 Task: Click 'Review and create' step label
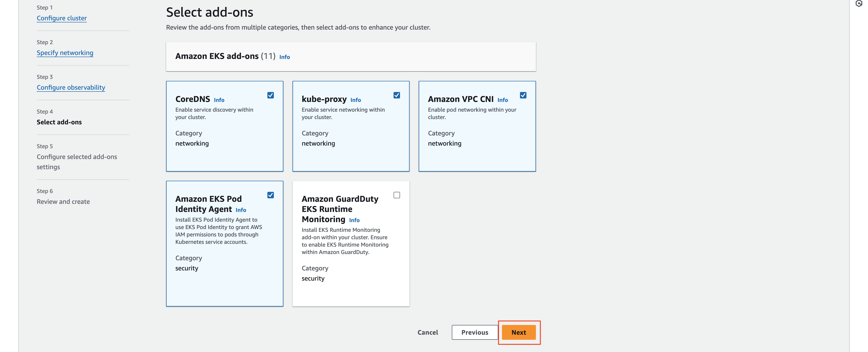[63, 202]
